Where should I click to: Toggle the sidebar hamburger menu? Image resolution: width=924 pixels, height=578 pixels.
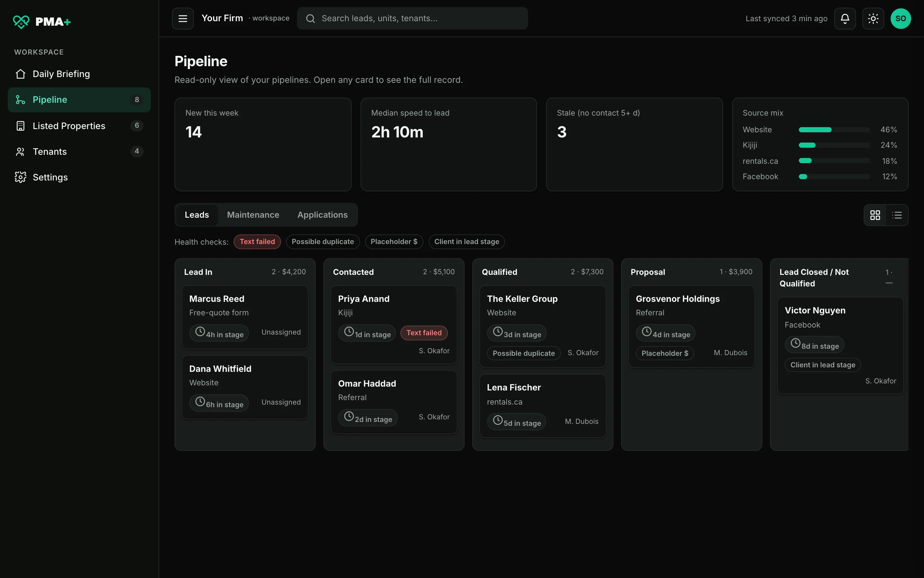click(183, 18)
